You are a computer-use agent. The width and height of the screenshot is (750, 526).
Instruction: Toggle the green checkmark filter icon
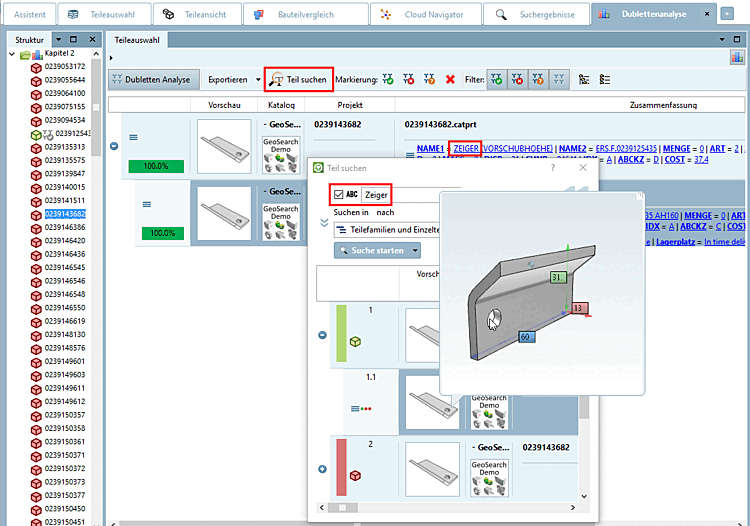coord(496,80)
